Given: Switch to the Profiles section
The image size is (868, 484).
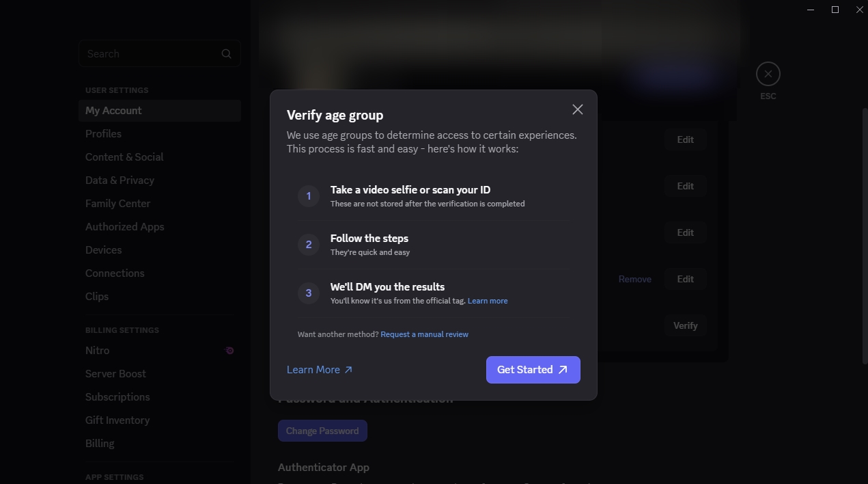Looking at the screenshot, I should 103,133.
